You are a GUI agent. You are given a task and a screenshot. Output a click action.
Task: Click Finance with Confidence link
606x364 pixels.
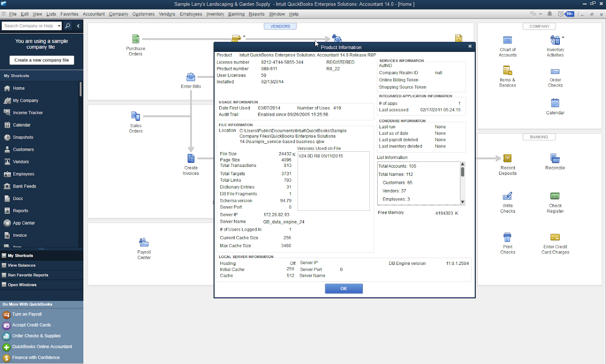tap(36, 358)
